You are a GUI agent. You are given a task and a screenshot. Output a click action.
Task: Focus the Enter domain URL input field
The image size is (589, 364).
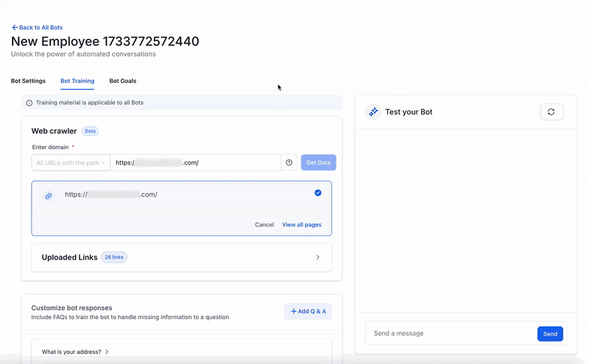pos(195,163)
